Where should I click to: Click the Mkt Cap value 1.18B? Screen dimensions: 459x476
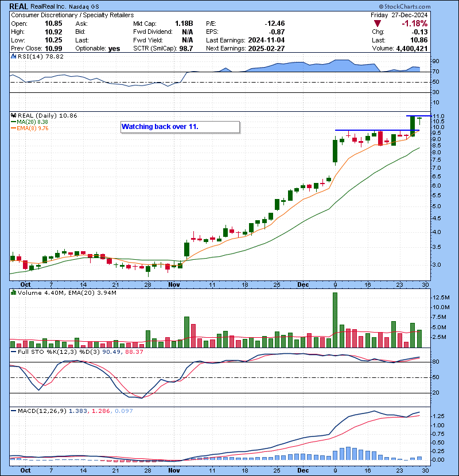click(184, 24)
